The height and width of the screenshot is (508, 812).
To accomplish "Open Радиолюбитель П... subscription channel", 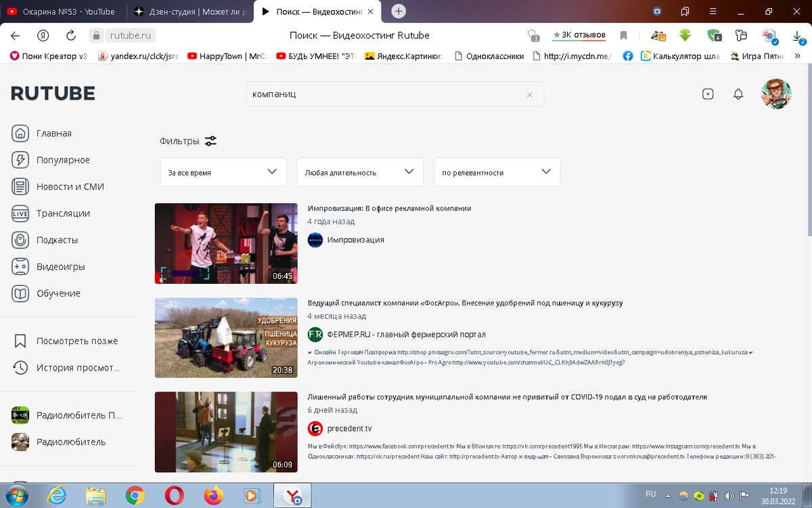I will (x=68, y=415).
